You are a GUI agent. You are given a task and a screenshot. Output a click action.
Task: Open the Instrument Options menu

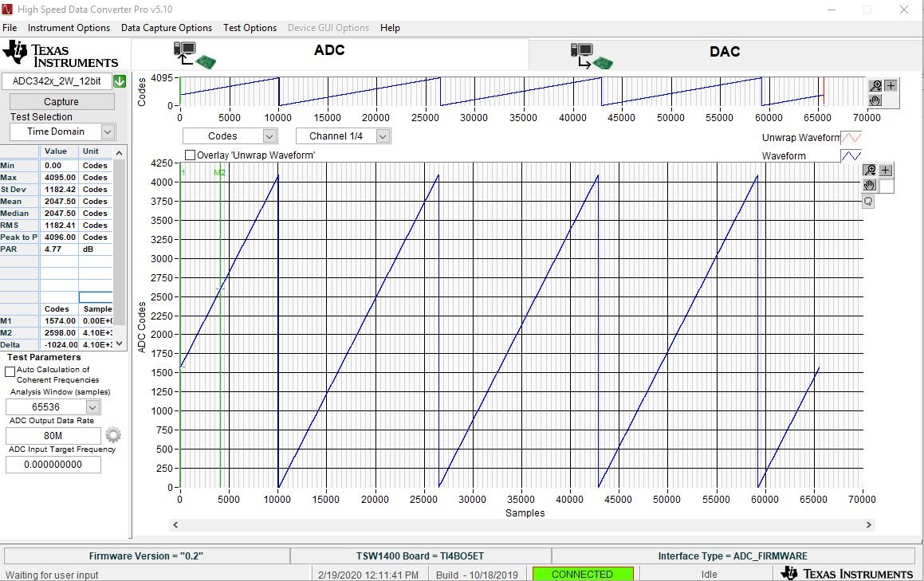(x=69, y=28)
